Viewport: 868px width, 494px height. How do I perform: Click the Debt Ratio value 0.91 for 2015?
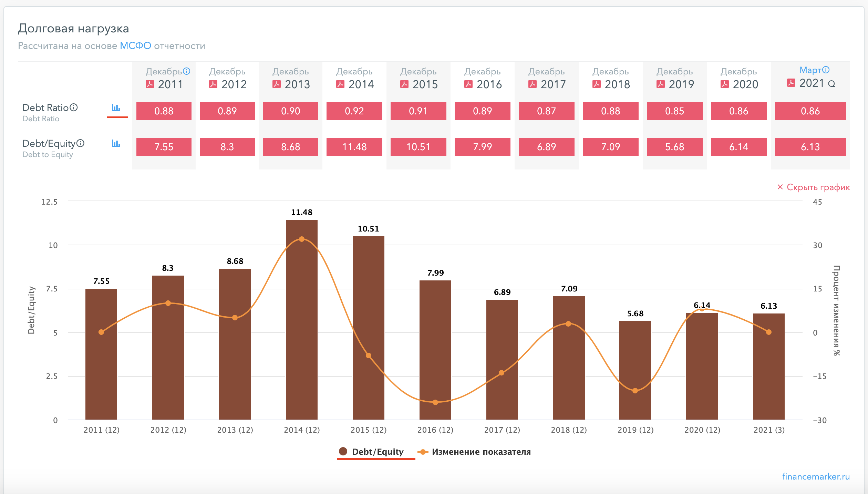pos(418,111)
